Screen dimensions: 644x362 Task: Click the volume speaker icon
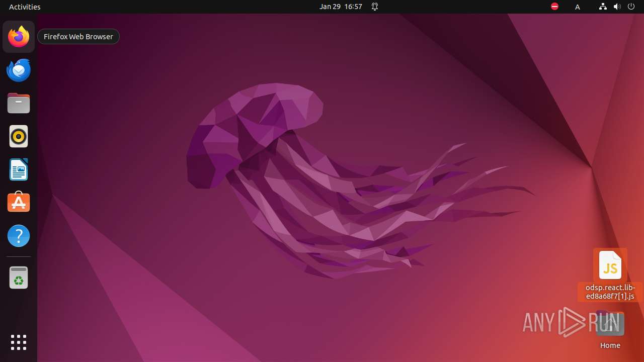(x=617, y=7)
